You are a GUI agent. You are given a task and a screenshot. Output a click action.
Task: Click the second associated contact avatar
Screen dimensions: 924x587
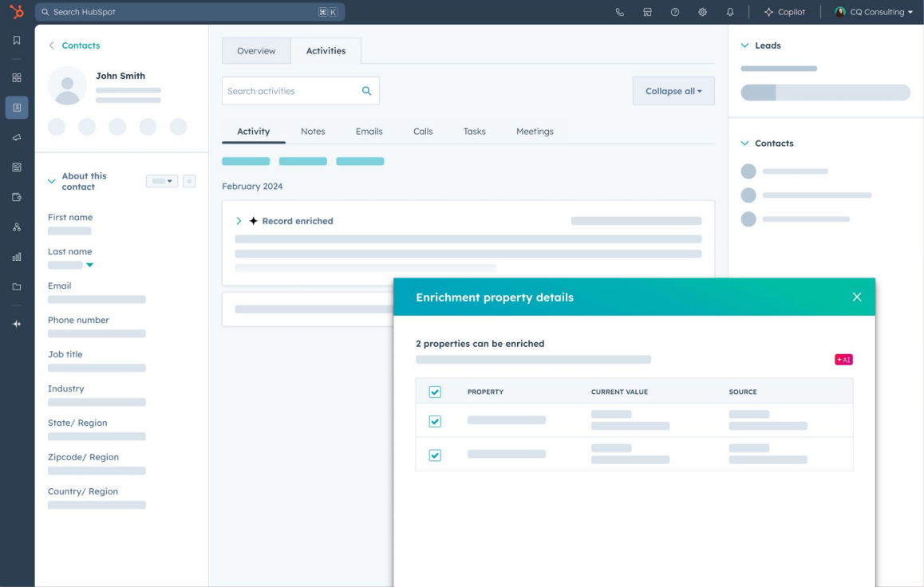[748, 195]
